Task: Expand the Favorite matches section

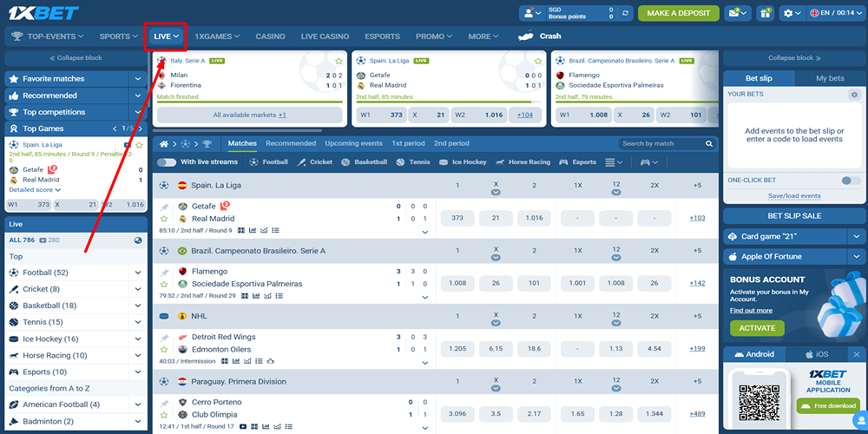Action: [x=137, y=79]
